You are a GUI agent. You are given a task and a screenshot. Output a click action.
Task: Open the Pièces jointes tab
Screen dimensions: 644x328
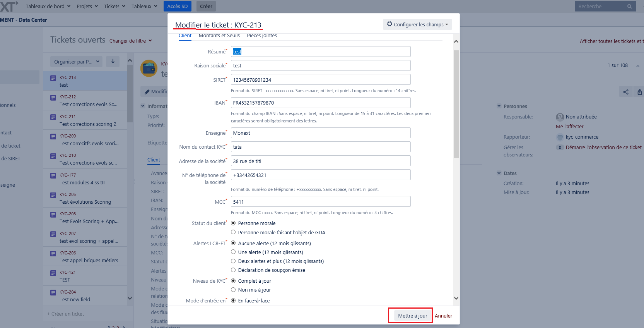coord(262,36)
